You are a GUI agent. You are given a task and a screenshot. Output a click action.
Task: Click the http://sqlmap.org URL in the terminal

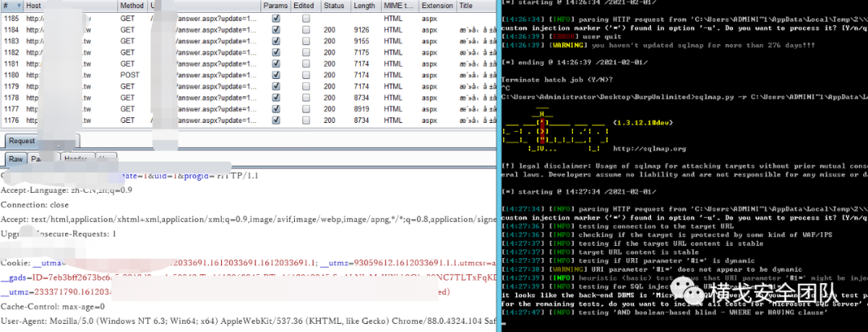click(650, 149)
